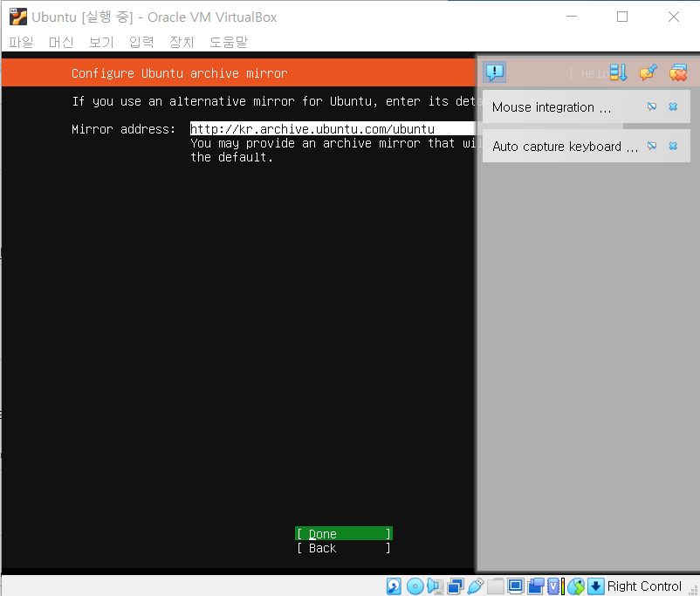Open the 도움말 menu

(229, 42)
